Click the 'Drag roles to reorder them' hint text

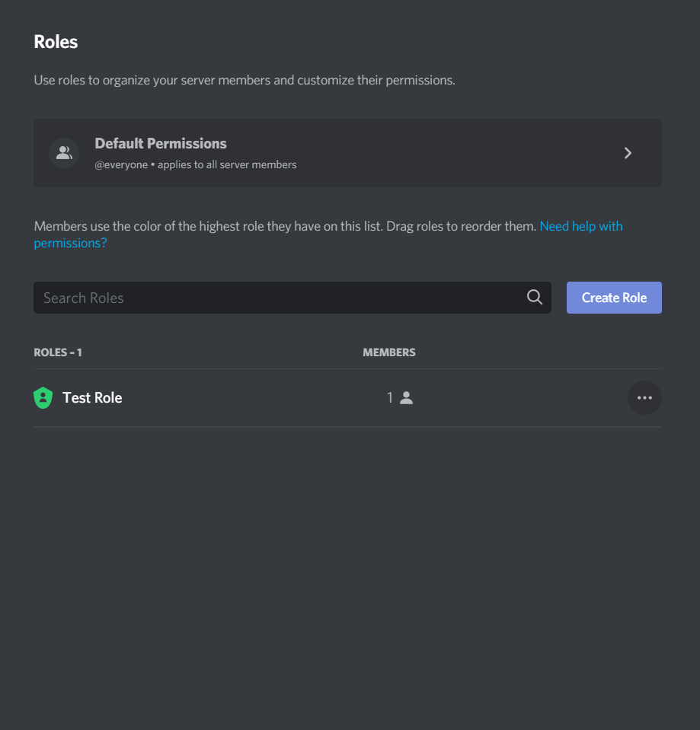coord(461,226)
